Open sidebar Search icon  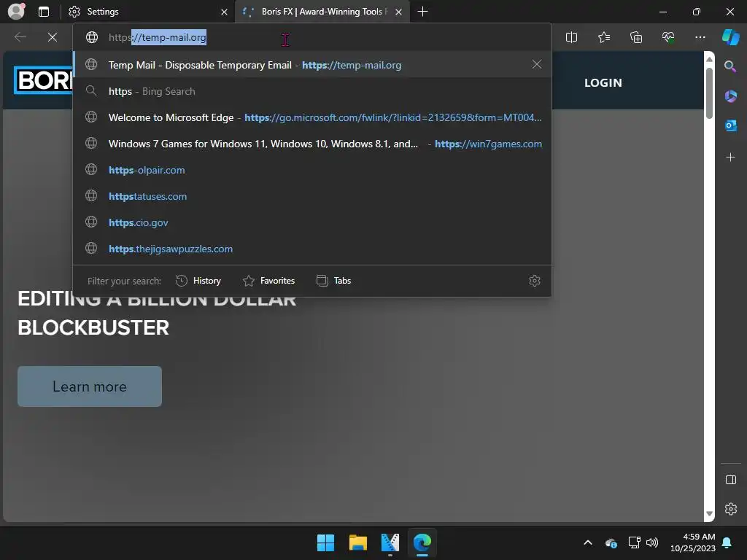(730, 66)
